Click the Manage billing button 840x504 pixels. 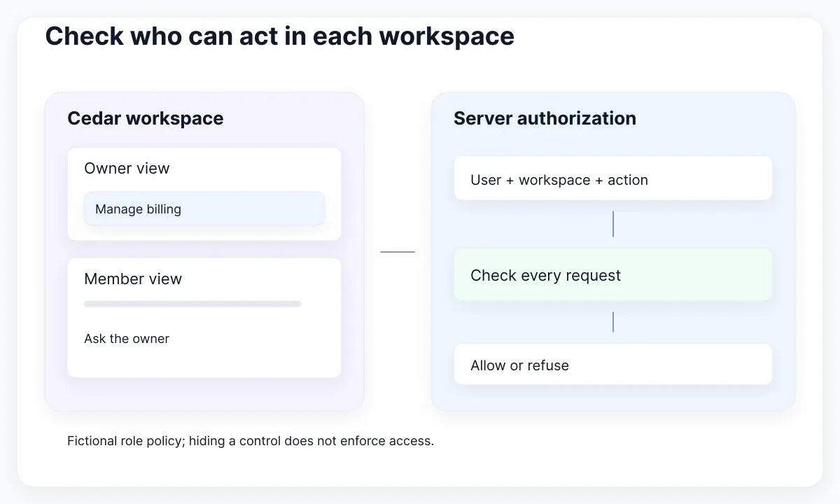[204, 209]
